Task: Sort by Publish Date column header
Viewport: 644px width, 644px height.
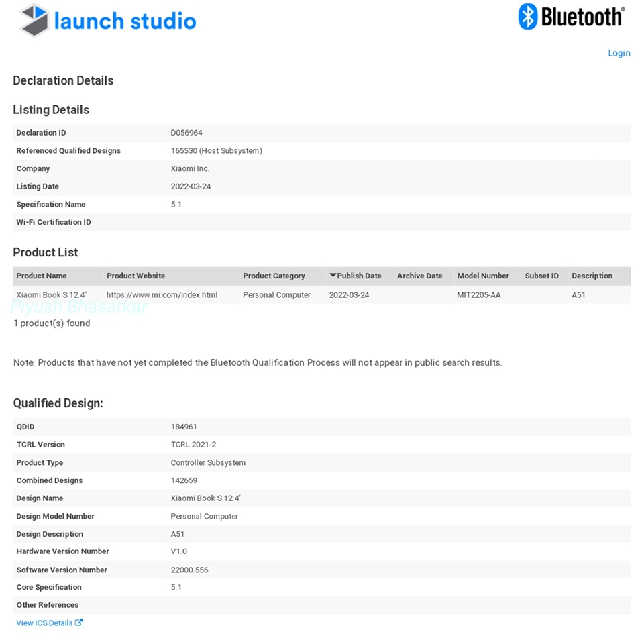Action: point(359,276)
